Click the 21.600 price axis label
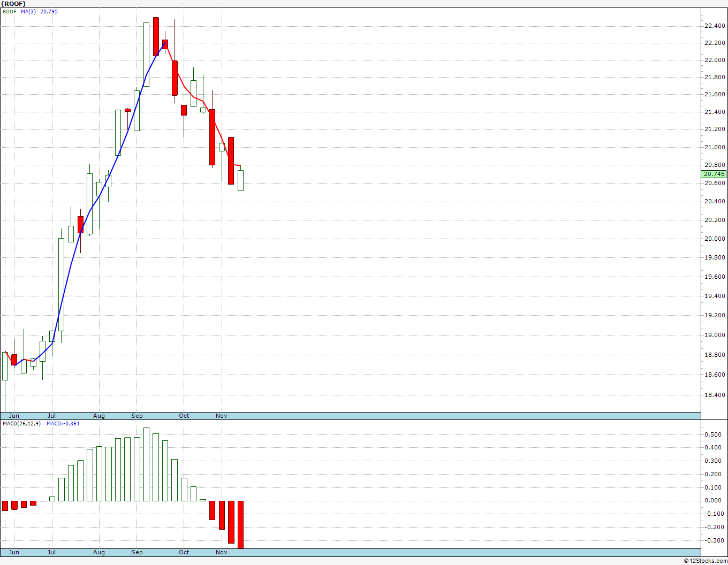This screenshot has height=565, width=728. coord(715,95)
